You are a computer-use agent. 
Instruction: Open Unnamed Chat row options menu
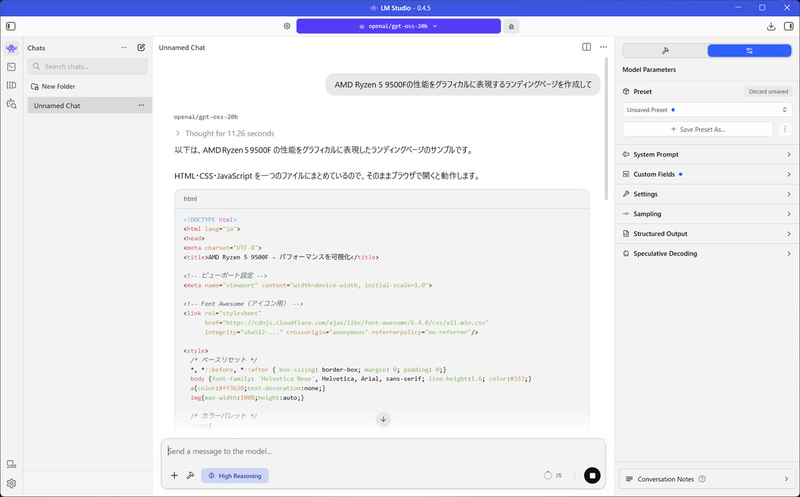tap(141, 106)
